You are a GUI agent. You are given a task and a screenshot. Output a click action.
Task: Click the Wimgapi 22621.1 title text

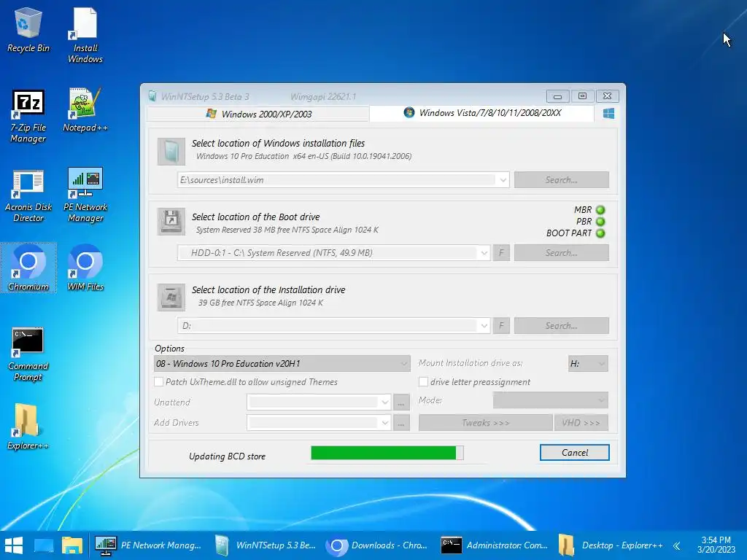323,97
